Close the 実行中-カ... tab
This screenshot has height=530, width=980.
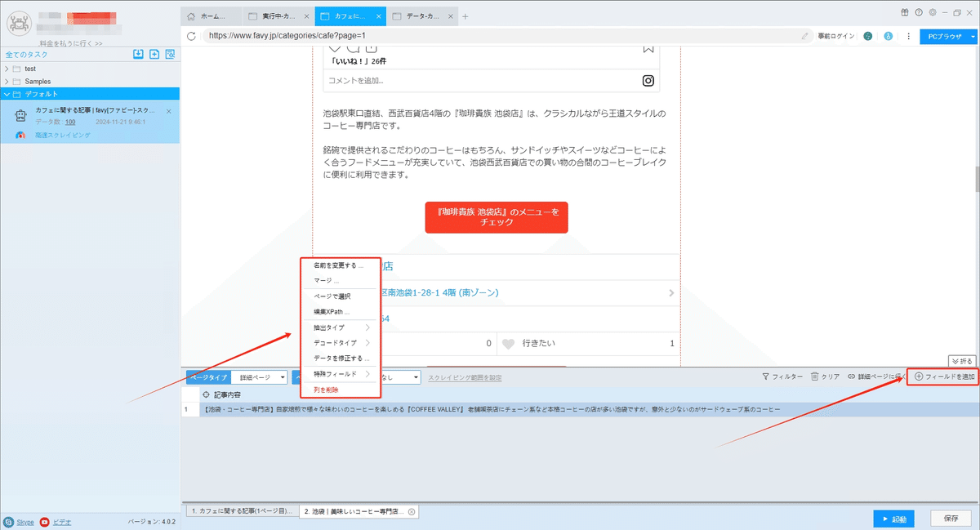click(306, 16)
